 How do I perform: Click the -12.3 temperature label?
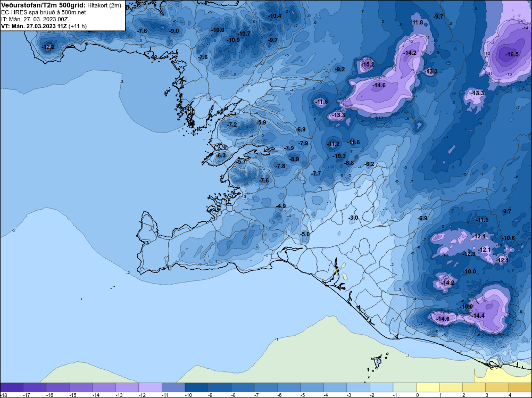469,254
